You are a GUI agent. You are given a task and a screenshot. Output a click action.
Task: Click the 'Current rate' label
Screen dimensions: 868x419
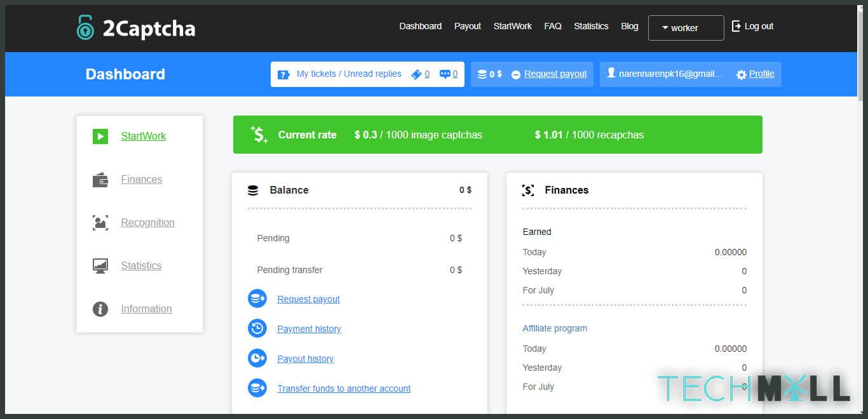tap(307, 135)
